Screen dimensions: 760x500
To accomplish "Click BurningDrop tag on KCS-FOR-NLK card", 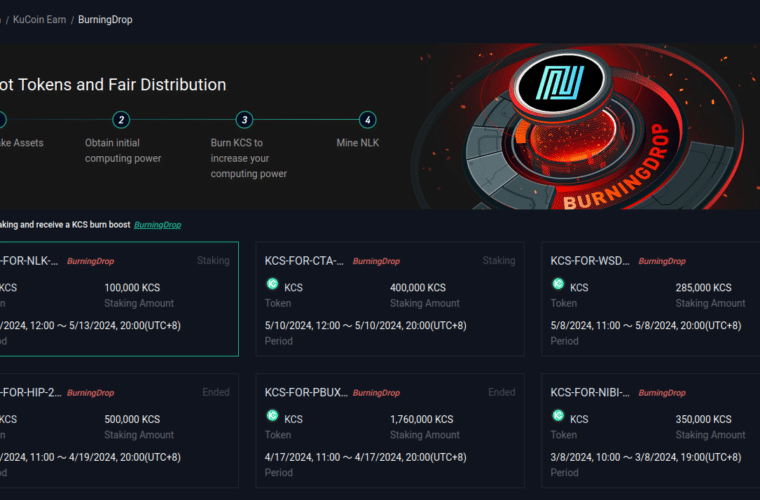I will pos(91,261).
